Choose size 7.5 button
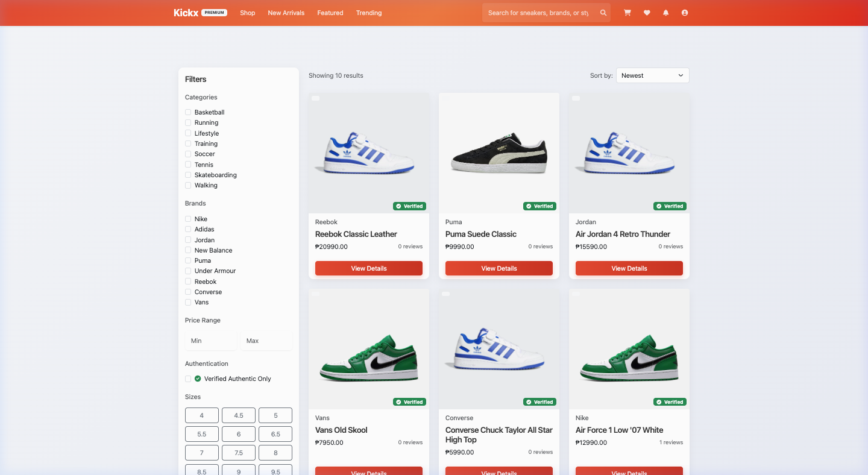The height and width of the screenshot is (475, 868). pyautogui.click(x=239, y=453)
